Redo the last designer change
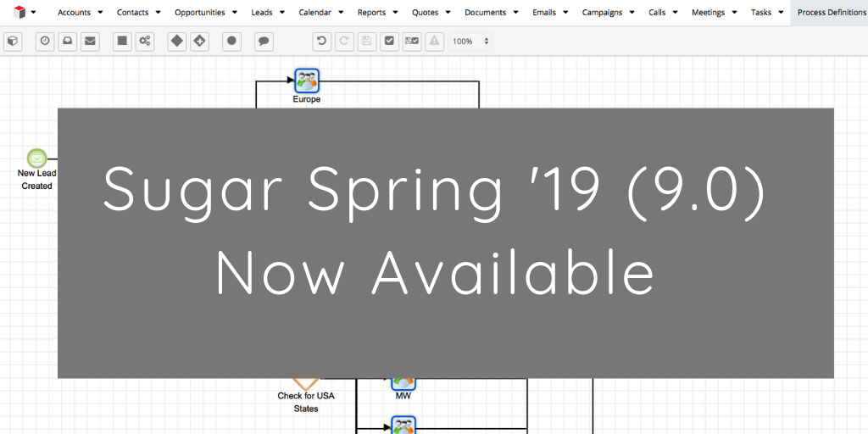 click(344, 41)
